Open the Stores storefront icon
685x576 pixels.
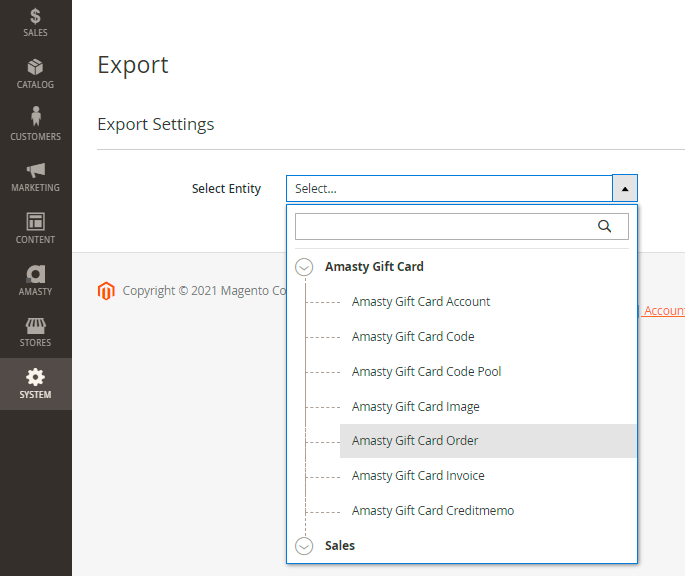tap(35, 326)
